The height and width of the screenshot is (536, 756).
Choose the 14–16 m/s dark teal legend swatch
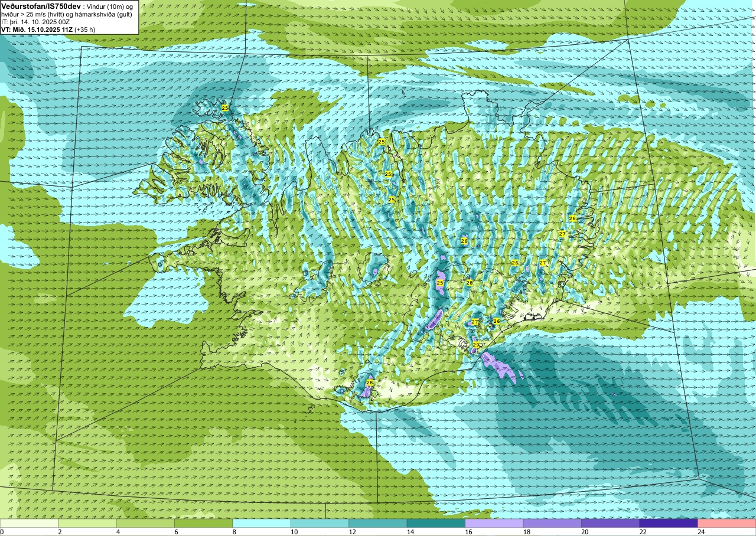(436, 523)
